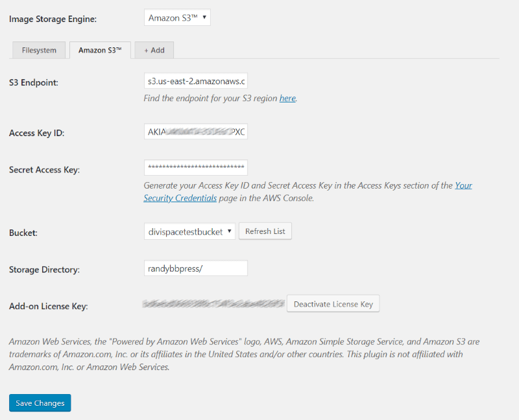Screen dimensions: 519x420
Task: Save Changes with the blue button
Action: (x=40, y=403)
